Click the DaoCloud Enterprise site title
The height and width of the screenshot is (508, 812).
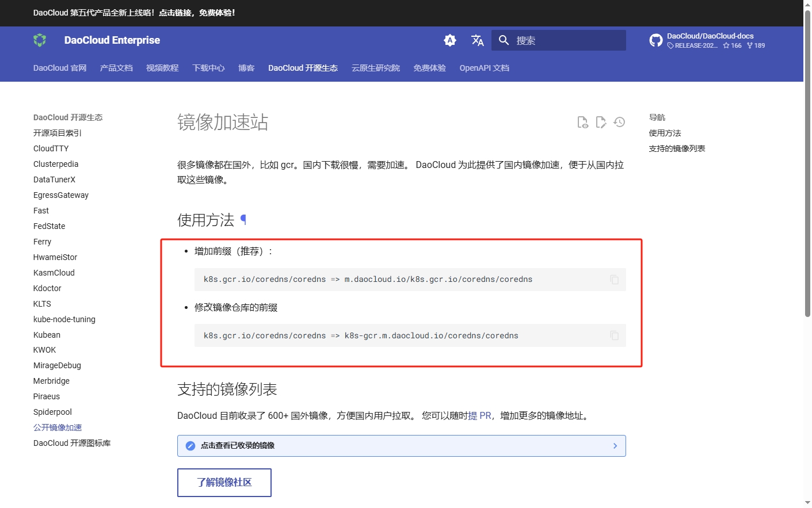[x=112, y=40]
